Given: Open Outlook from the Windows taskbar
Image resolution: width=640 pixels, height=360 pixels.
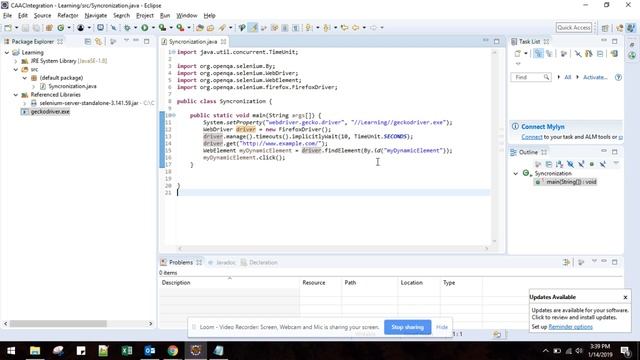Looking at the screenshot, I should 149,351.
